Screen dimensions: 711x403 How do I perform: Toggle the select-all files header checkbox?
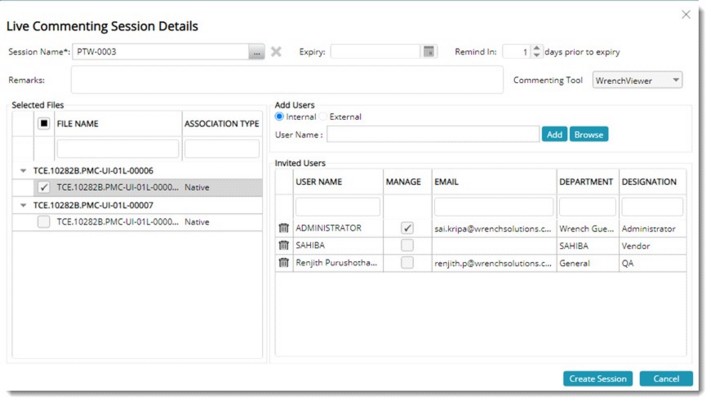[43, 124]
